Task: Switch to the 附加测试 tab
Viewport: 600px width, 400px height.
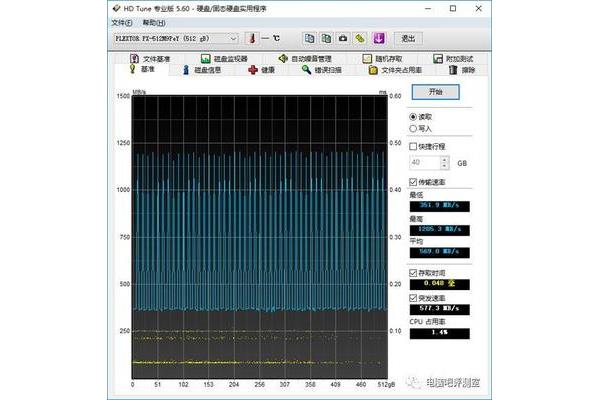Action: click(x=453, y=59)
